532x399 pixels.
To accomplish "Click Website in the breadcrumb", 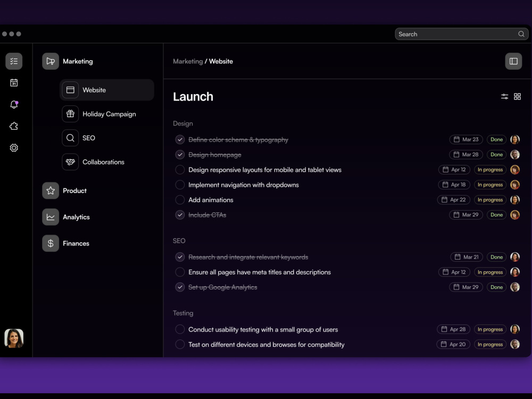I will pos(221,61).
